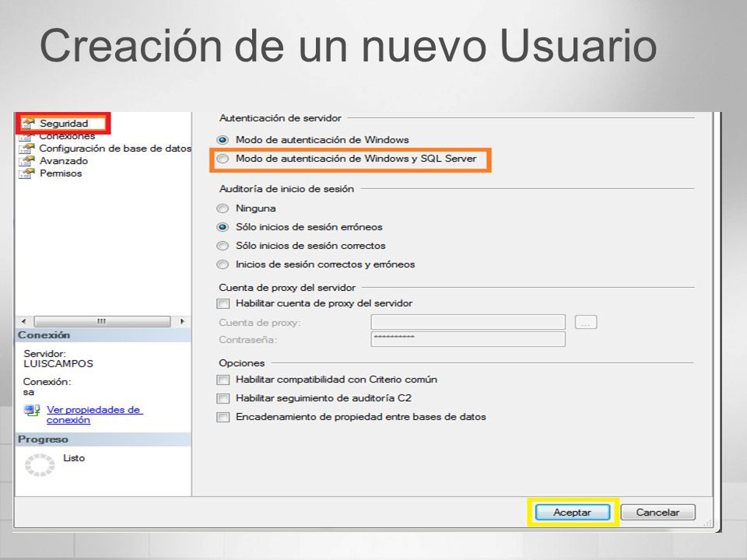Select Windows y SQL Server authentication mode
747x560 pixels.
(223, 159)
